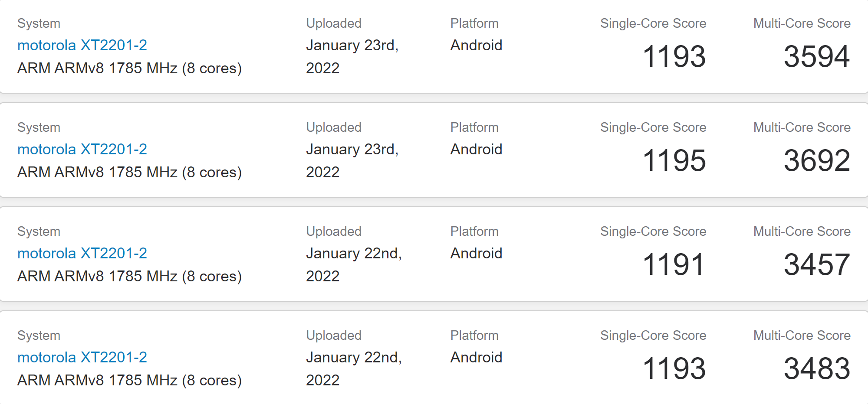Select the January 23rd upload date in the first result
The image size is (868, 404).
coord(352,56)
